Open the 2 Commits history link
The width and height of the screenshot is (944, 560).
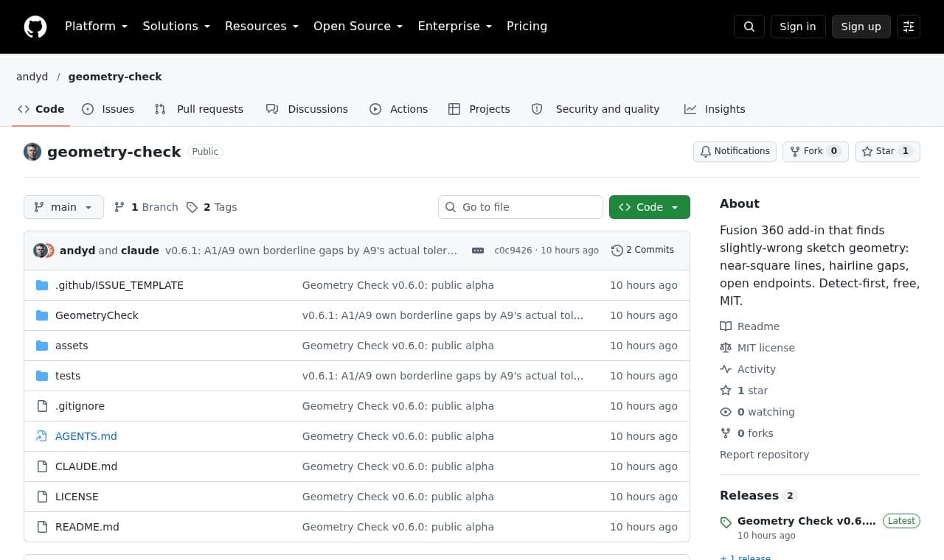(642, 251)
